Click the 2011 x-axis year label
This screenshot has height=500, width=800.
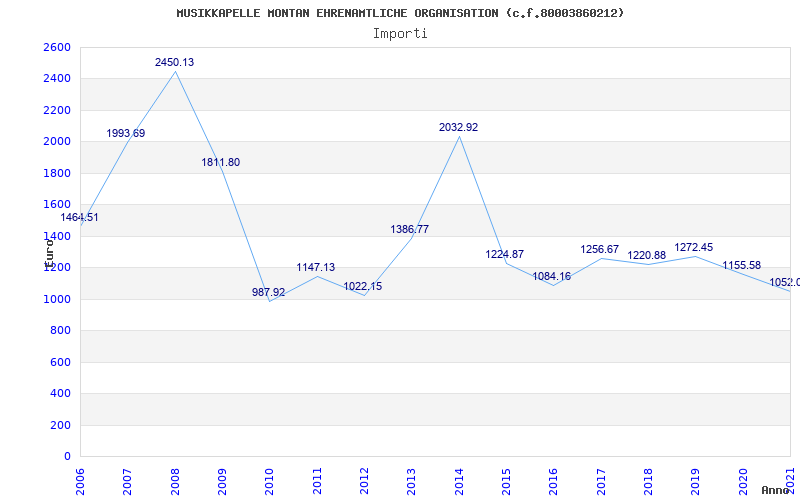[317, 482]
